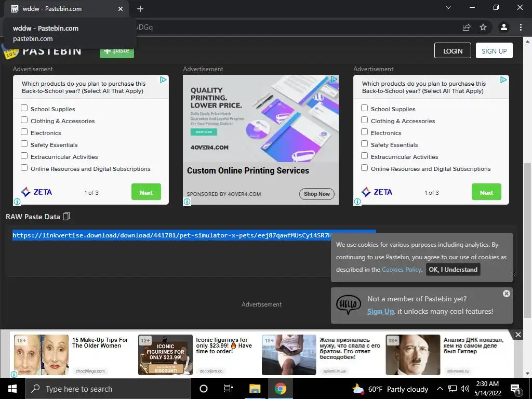Click the info icon on left Zeta ad
Viewport: 532px width, 399px height.
17,202
